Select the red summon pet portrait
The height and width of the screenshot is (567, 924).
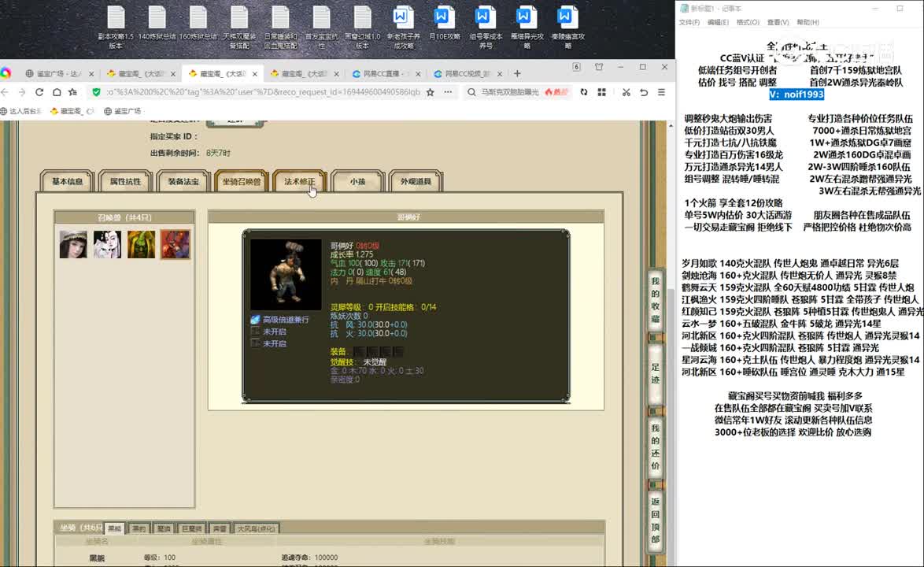coord(176,244)
